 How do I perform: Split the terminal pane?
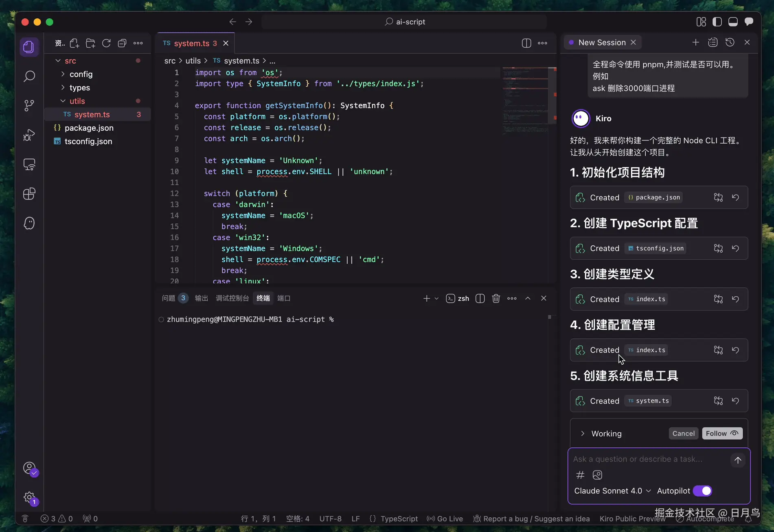[480, 298]
